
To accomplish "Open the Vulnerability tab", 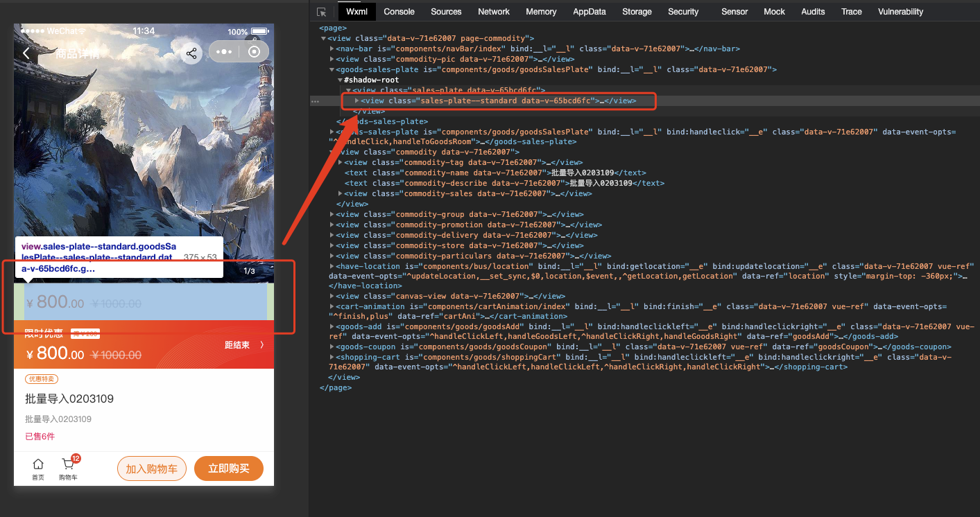I will pos(900,12).
